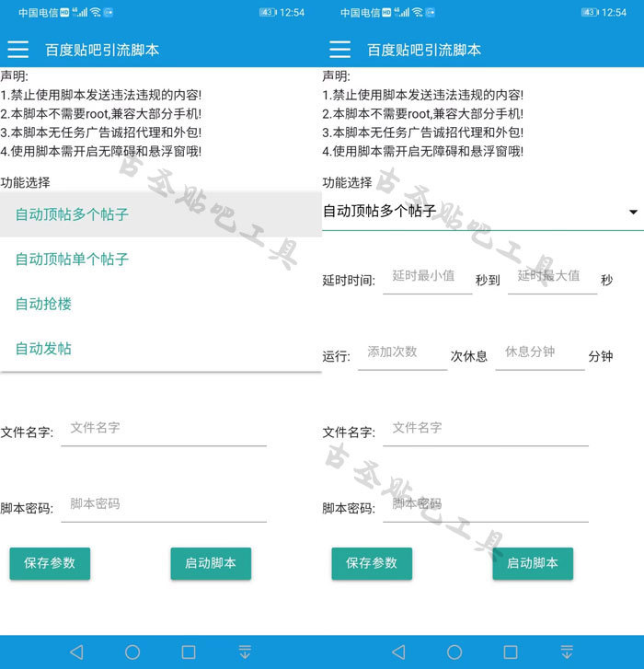Tap 中国电信 carrier text on left phone
The height and width of the screenshot is (669, 644).
[x=38, y=12]
